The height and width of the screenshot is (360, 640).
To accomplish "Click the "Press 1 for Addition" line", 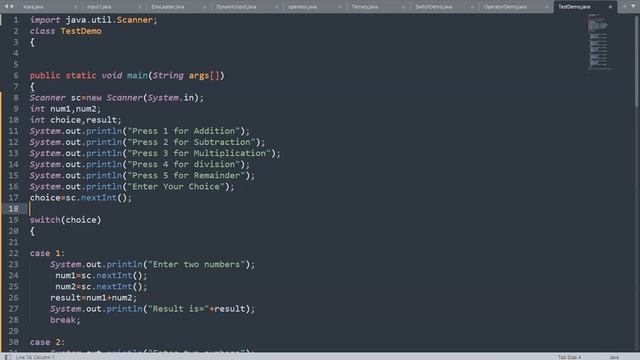I will pos(139,131).
